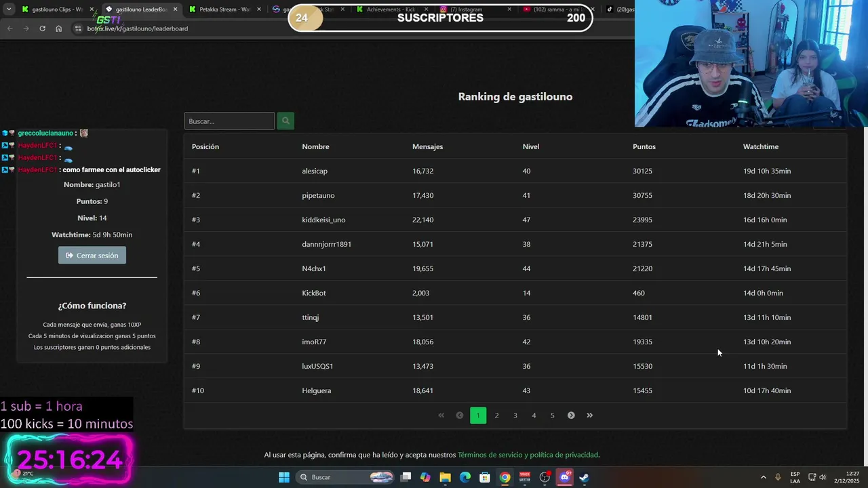The width and height of the screenshot is (868, 488).
Task: Close the Instagram tab
Action: pyautogui.click(x=510, y=9)
